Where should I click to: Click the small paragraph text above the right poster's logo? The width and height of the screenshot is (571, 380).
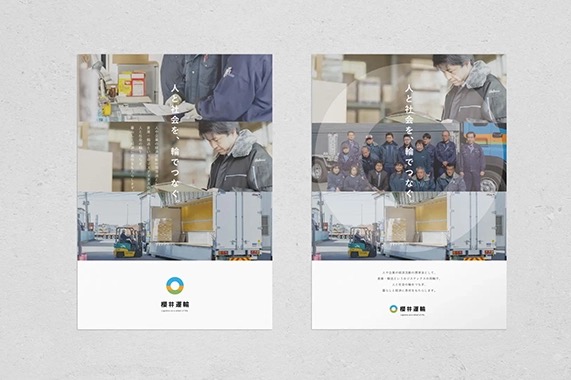point(409,281)
